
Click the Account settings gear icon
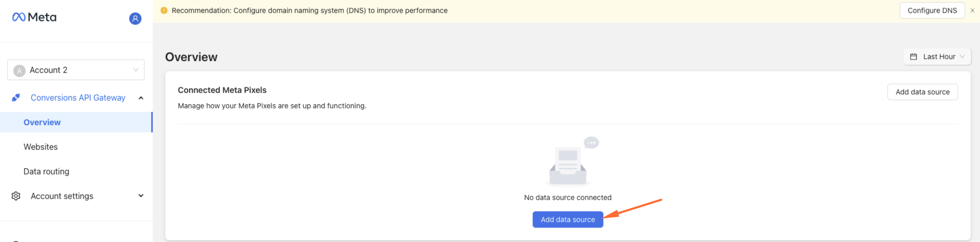coord(16,196)
